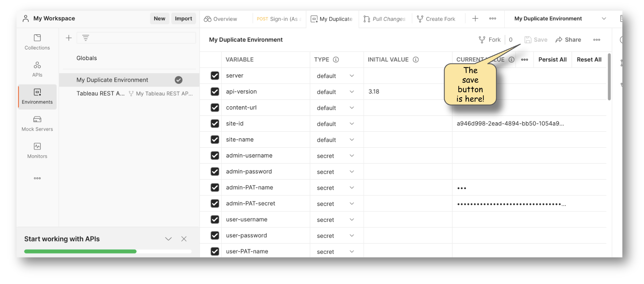Uncheck the api-version variable checkbox
The width and height of the screenshot is (644, 284).
click(215, 91)
